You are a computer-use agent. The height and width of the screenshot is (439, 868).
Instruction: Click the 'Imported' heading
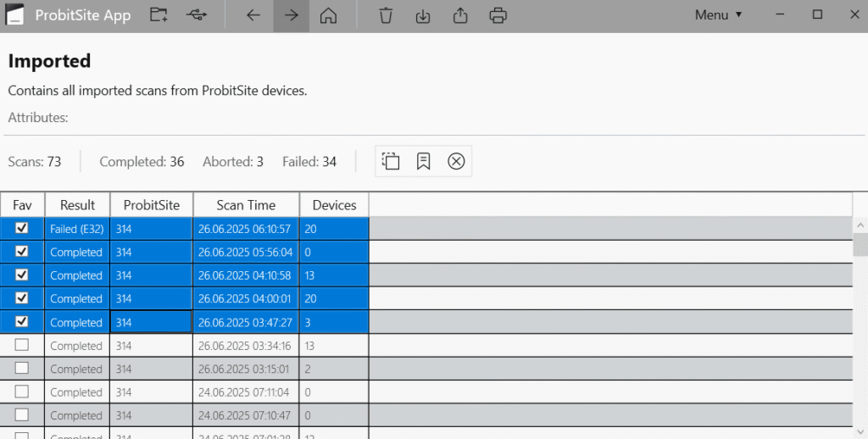(x=49, y=60)
